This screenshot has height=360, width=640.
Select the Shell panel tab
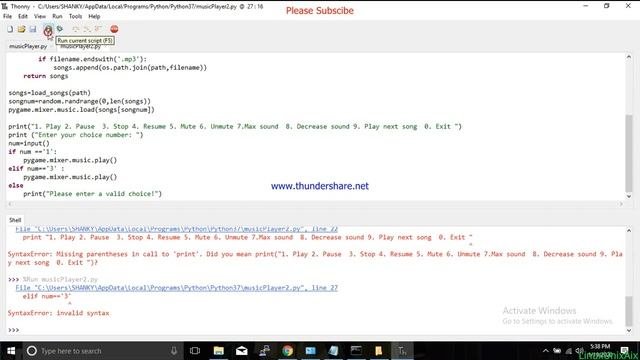(x=15, y=220)
